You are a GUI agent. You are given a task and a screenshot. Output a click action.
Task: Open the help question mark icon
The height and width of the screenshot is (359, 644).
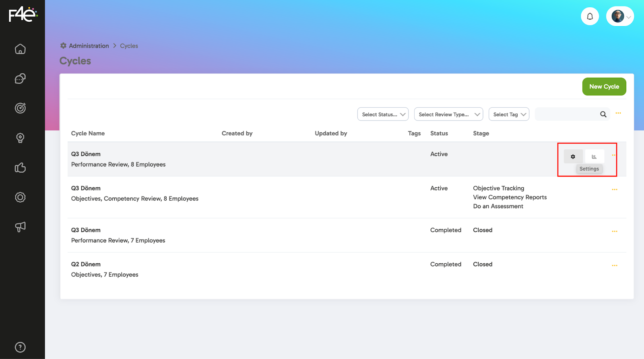pos(20,347)
